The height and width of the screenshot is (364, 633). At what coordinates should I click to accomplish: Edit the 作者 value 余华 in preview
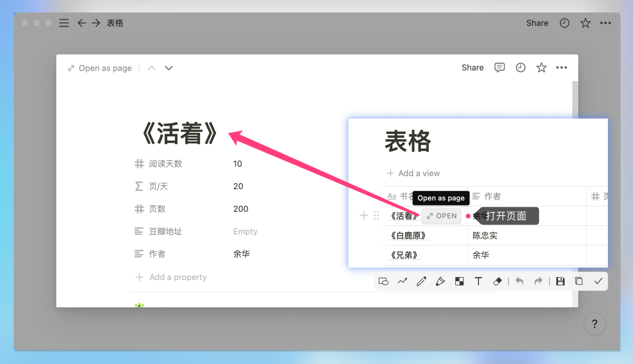click(x=241, y=254)
